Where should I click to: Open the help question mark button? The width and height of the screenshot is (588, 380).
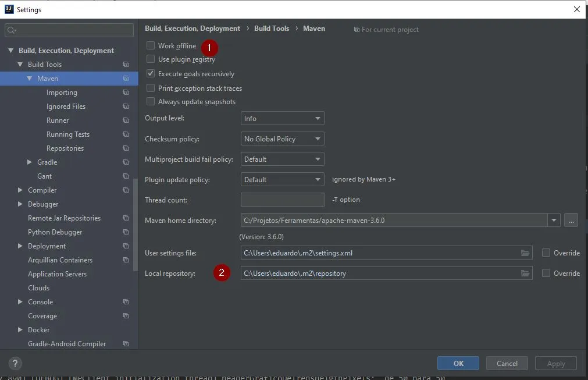15,363
